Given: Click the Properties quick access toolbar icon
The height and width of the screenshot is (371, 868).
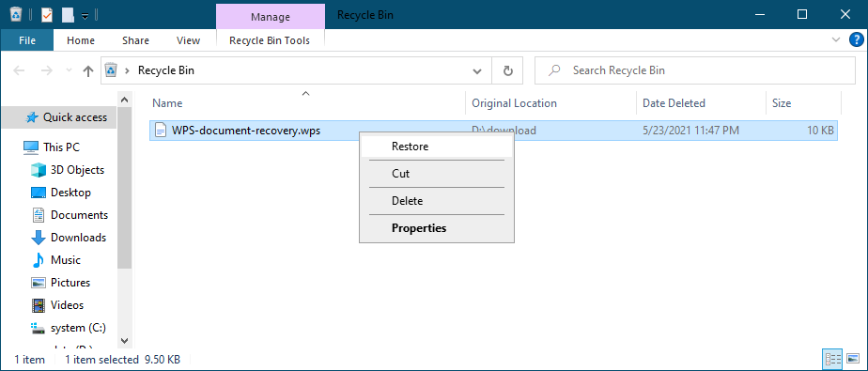Looking at the screenshot, I should (47, 14).
